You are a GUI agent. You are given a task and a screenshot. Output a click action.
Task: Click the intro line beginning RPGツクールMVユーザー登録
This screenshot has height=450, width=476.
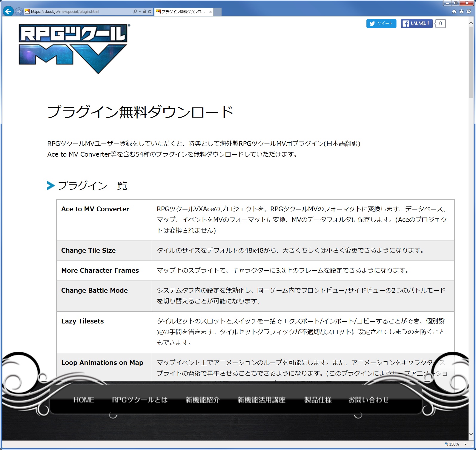pos(204,144)
